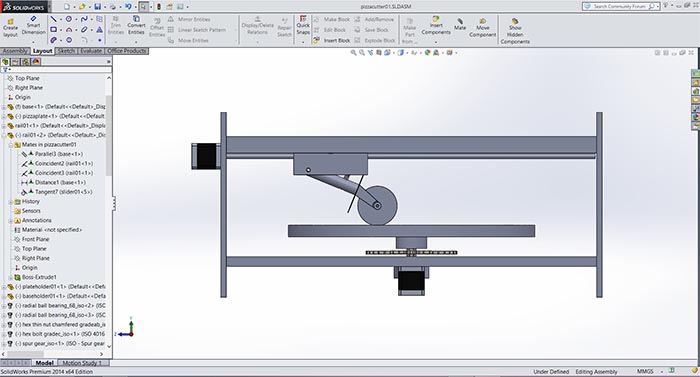This screenshot has width=700, height=377.
Task: Open the PropertyManager panel tab
Action: coord(16,62)
